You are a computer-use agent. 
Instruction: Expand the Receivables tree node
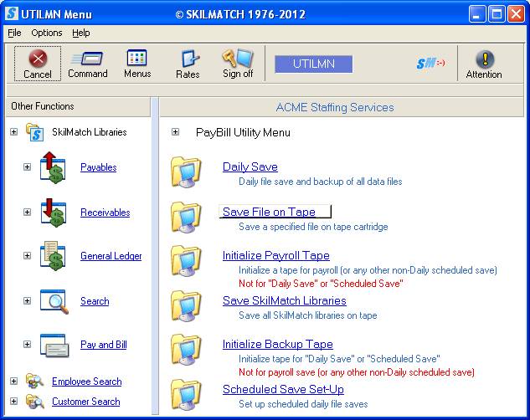coord(27,212)
